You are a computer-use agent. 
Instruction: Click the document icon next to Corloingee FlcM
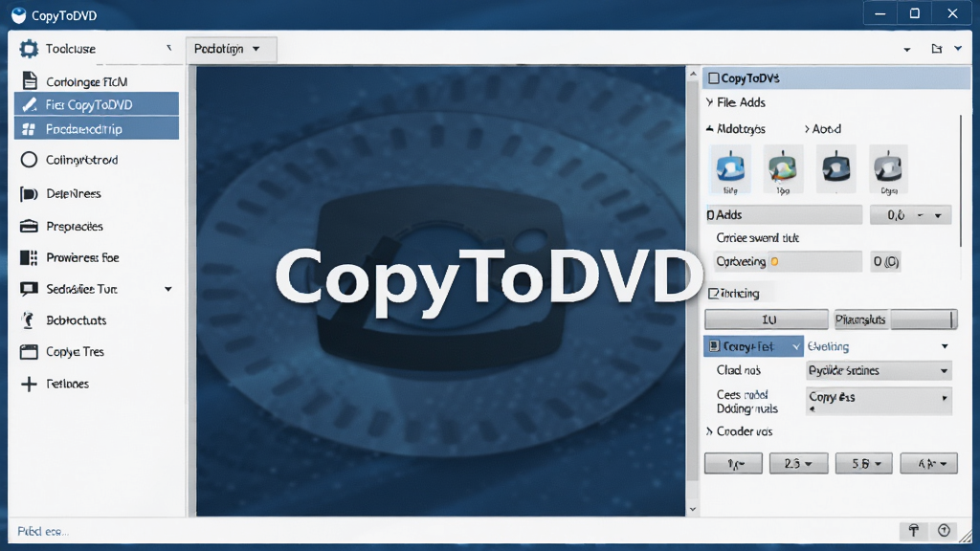click(30, 80)
